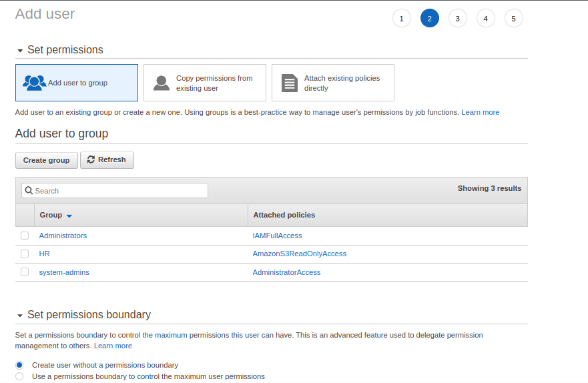This screenshot has width=588, height=383.
Task: Click the Add user to group people icon
Action: [34, 83]
